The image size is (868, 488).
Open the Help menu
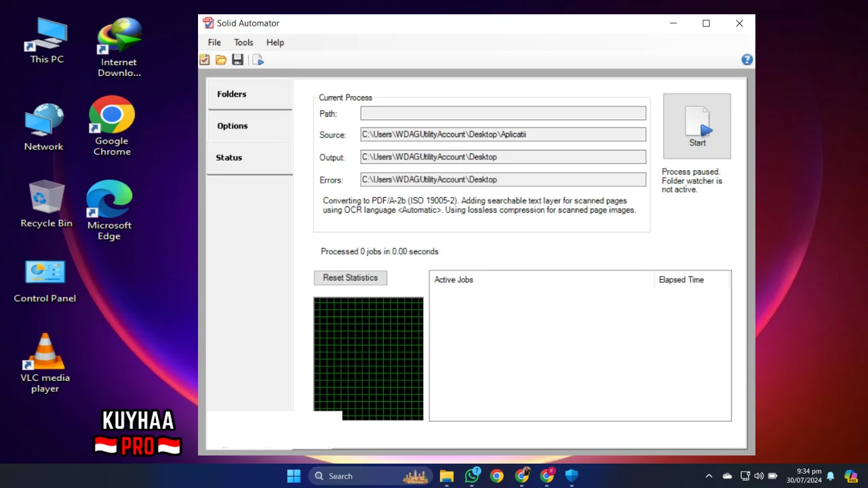point(275,42)
